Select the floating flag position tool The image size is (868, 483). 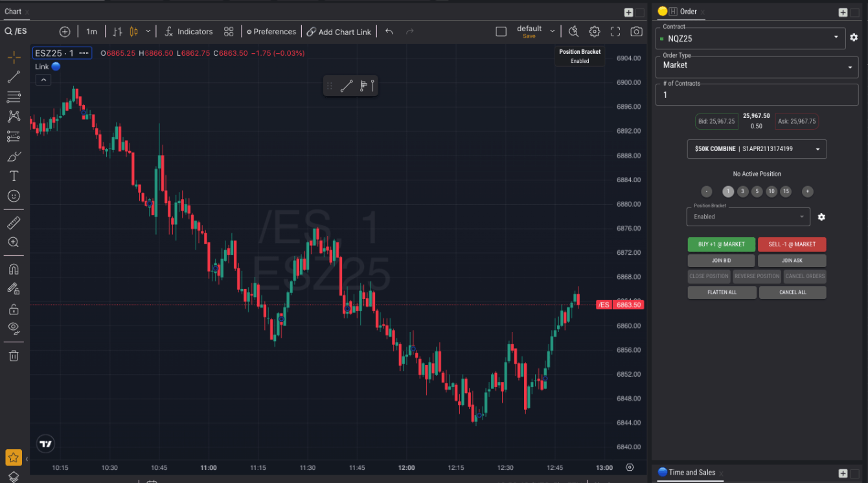click(366, 86)
